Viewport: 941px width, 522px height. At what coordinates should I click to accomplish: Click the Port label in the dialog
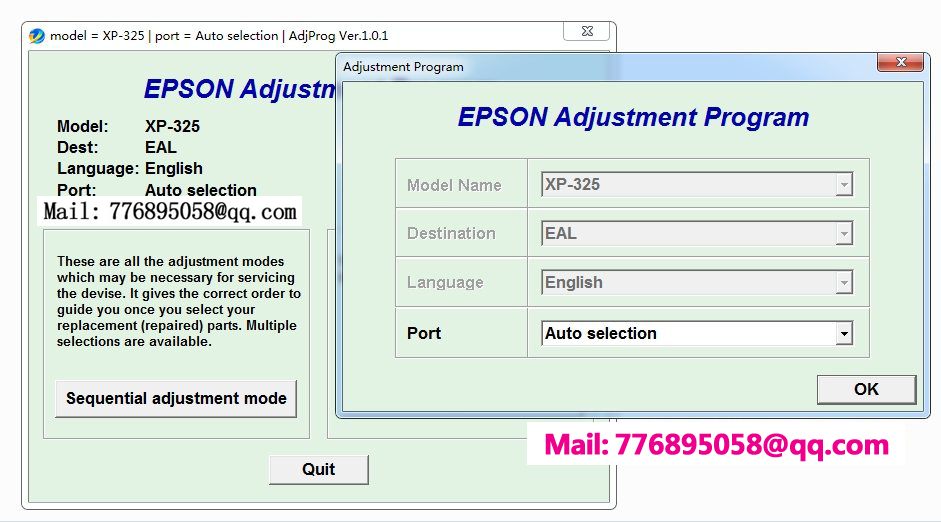pyautogui.click(x=424, y=334)
